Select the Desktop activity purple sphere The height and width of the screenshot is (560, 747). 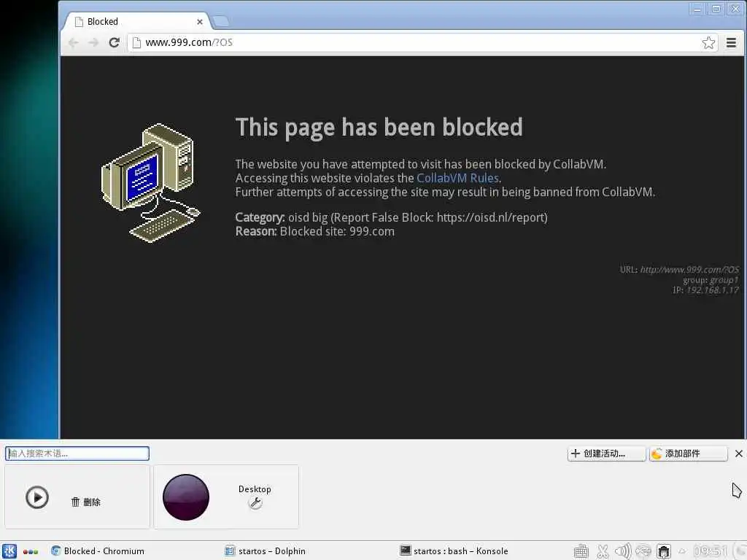tap(186, 497)
